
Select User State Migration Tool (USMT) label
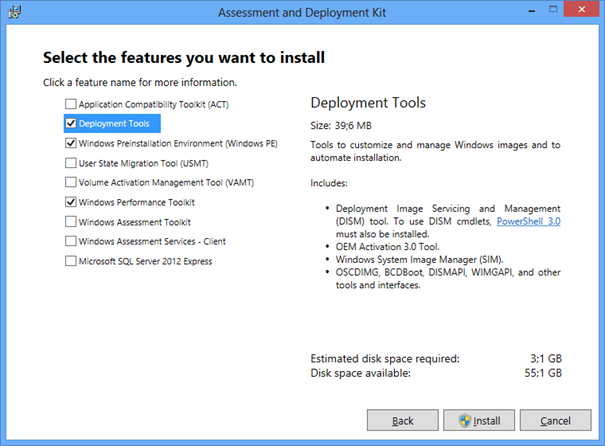point(144,163)
